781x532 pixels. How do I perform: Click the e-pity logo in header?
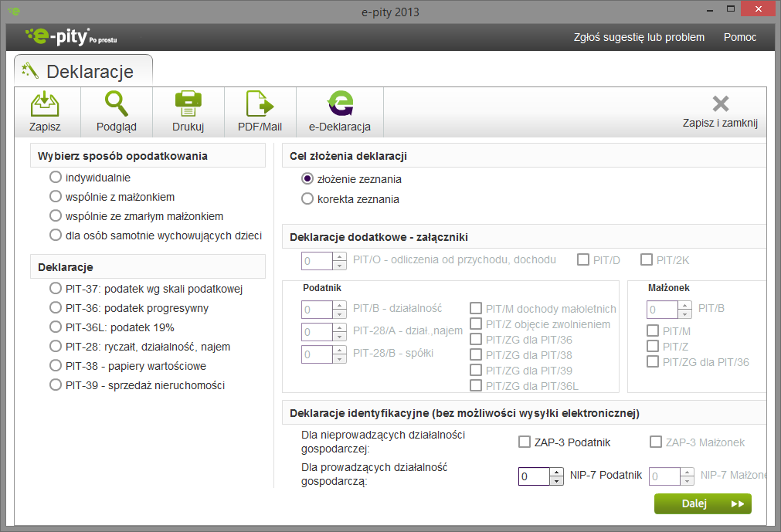click(71, 37)
